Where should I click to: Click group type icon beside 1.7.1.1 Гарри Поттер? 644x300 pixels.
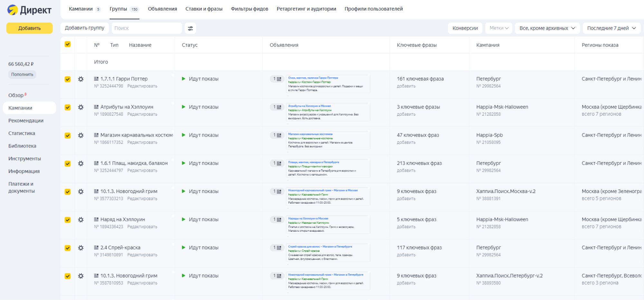(96, 79)
